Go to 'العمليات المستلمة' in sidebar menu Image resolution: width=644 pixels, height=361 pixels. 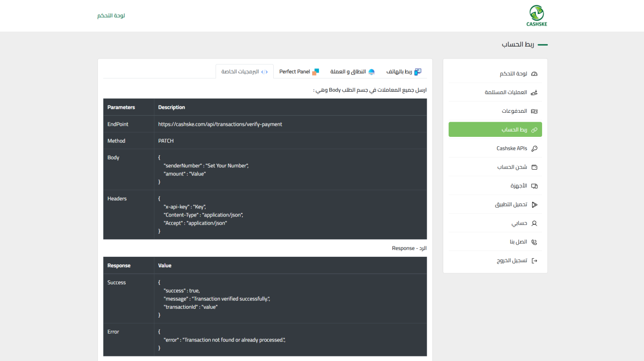point(506,93)
